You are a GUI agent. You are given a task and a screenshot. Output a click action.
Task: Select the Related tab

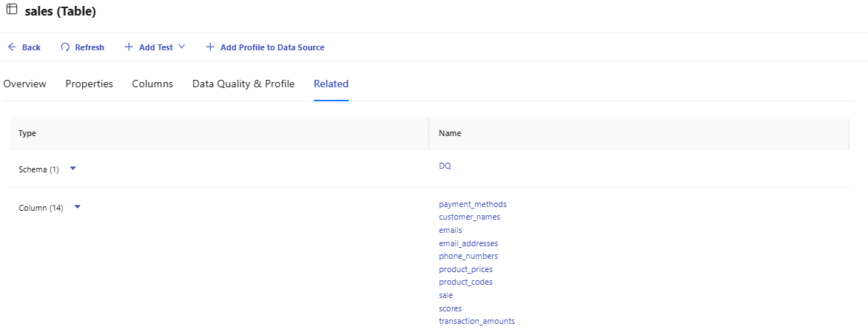pyautogui.click(x=331, y=84)
